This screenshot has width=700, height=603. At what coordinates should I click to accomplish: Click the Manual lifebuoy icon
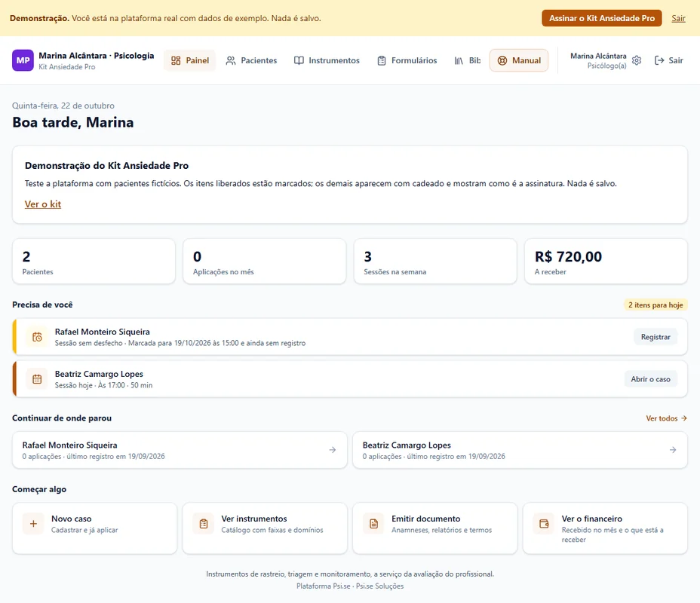coord(502,60)
